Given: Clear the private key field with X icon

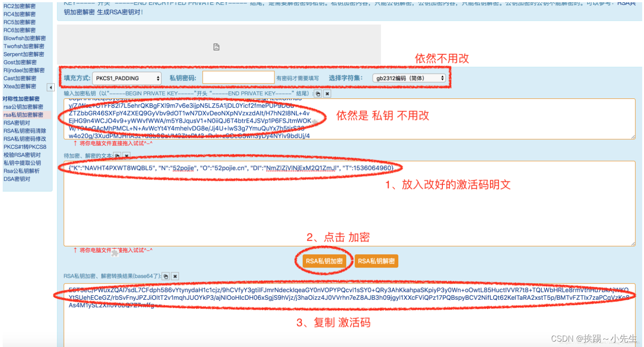Looking at the screenshot, I should pos(327,93).
